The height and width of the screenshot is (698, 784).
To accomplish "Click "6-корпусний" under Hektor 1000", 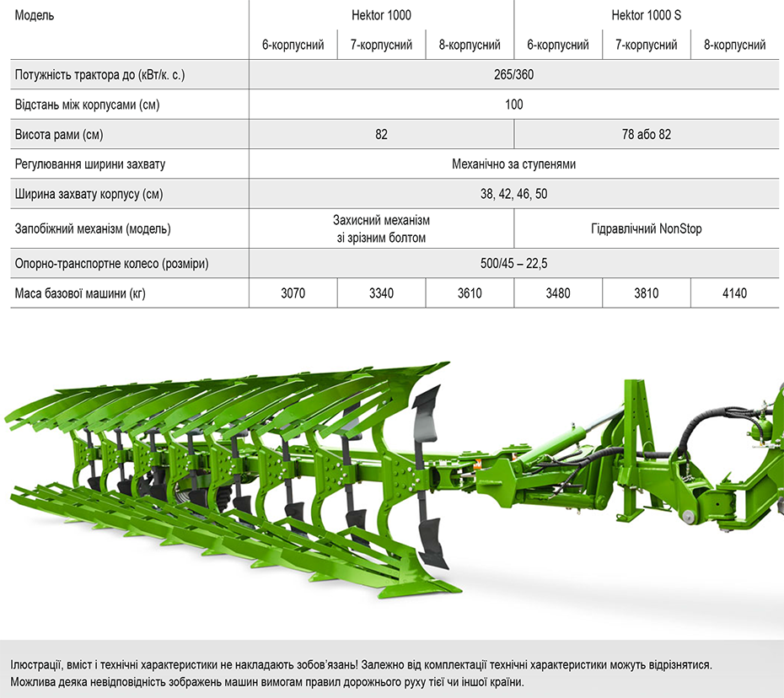I will point(293,45).
